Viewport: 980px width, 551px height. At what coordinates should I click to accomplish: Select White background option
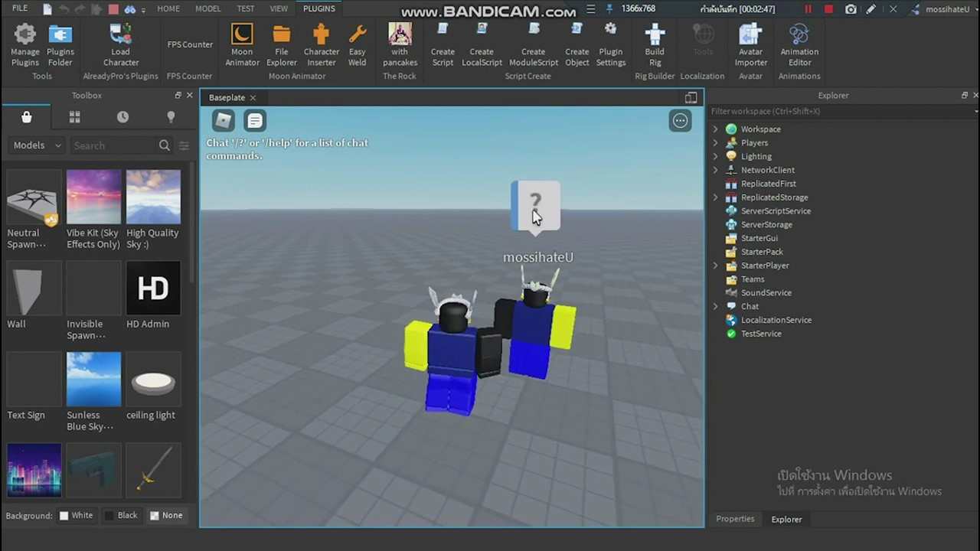(x=76, y=515)
